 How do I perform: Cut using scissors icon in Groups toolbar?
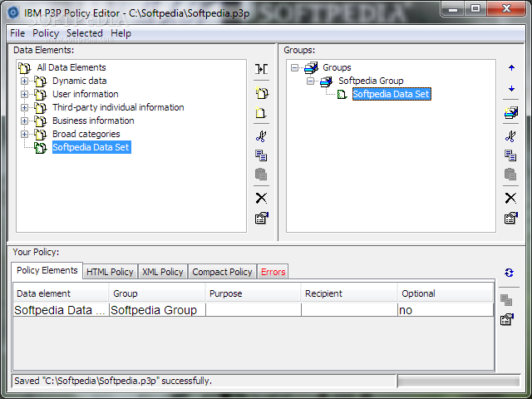click(510, 136)
